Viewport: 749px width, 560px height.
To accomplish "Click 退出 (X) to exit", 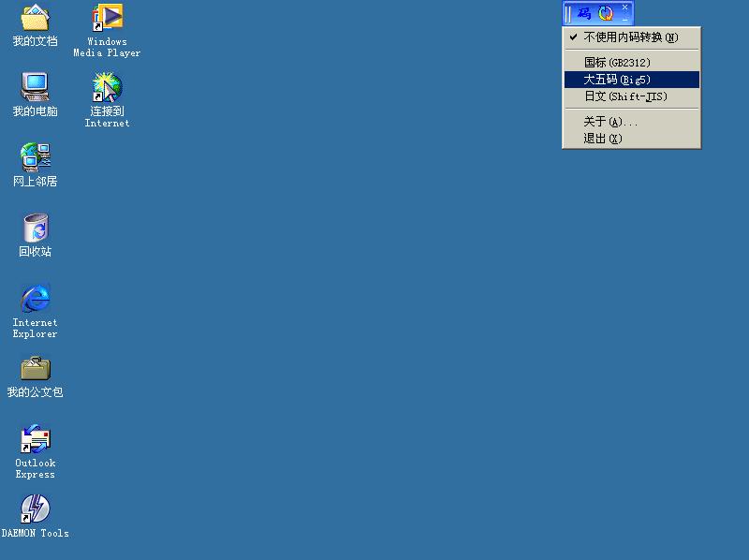I will tap(631, 139).
